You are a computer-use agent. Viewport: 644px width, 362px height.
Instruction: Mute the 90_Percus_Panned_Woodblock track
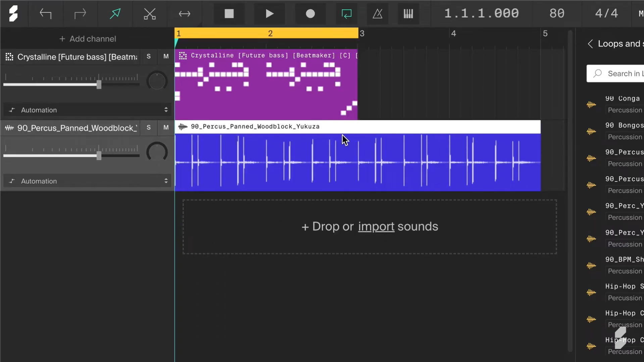(x=166, y=128)
